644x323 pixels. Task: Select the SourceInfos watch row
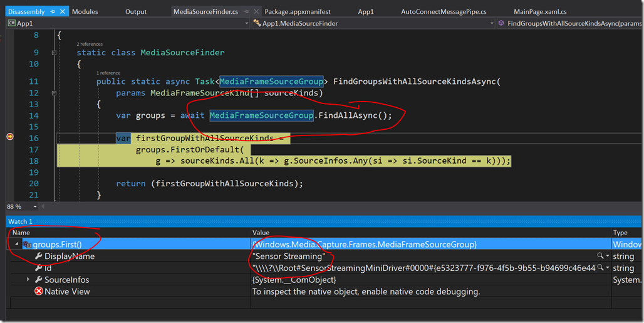324,280
